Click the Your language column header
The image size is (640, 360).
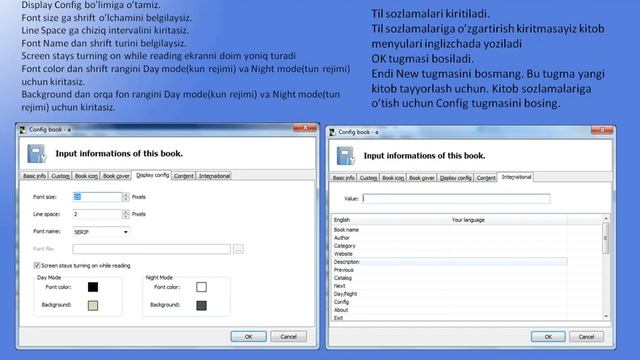pos(509,220)
